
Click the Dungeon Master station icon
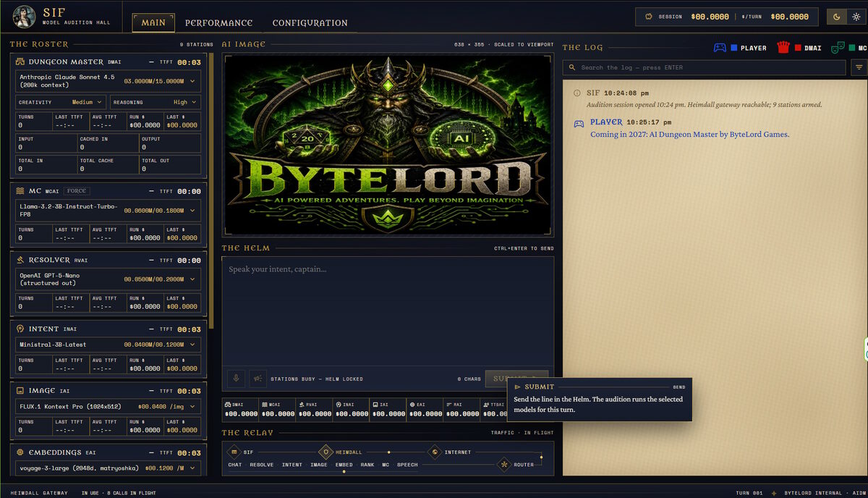[20, 62]
